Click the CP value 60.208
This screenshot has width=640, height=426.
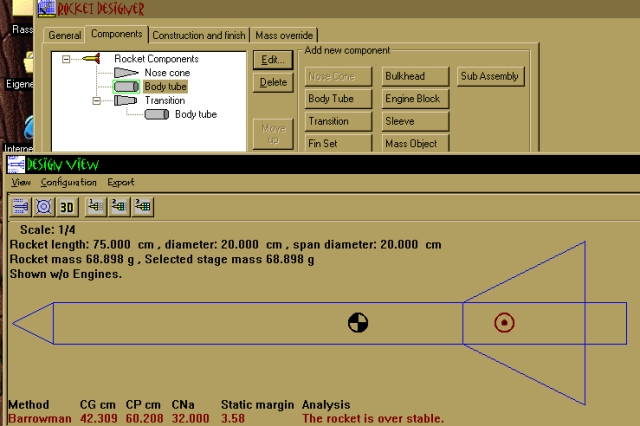point(144,418)
